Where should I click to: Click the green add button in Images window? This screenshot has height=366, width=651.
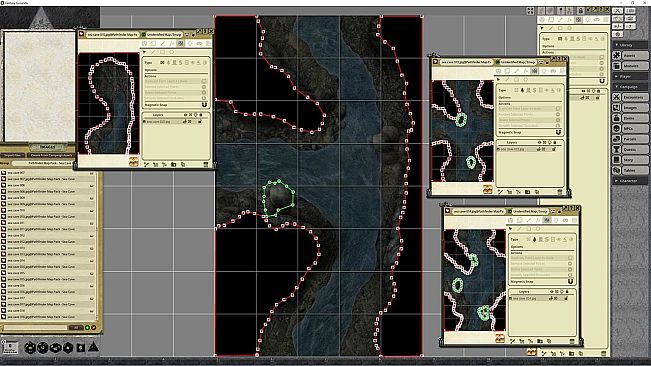pos(87,327)
